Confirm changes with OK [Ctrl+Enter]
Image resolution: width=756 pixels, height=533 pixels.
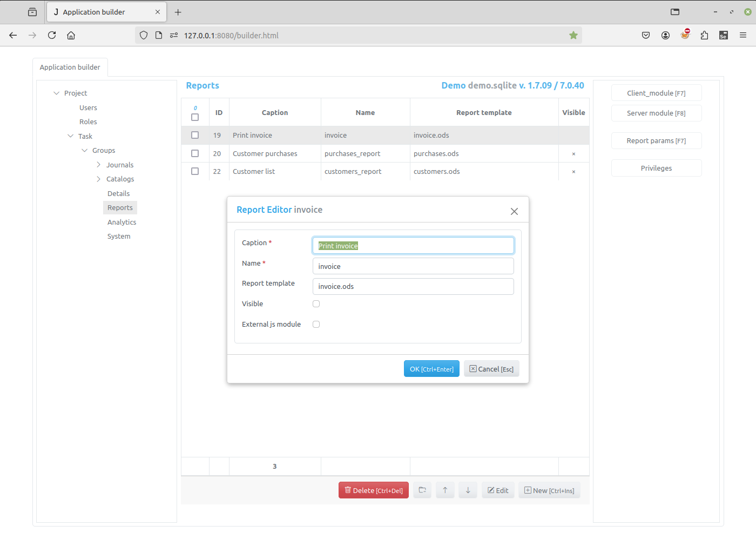[x=431, y=368]
